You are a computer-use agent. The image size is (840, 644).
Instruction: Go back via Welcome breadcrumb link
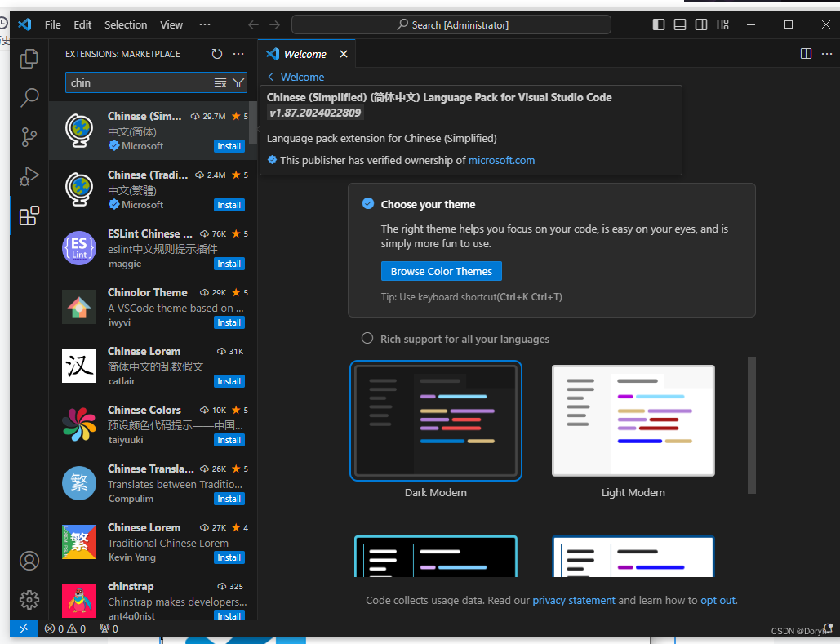[x=296, y=78]
